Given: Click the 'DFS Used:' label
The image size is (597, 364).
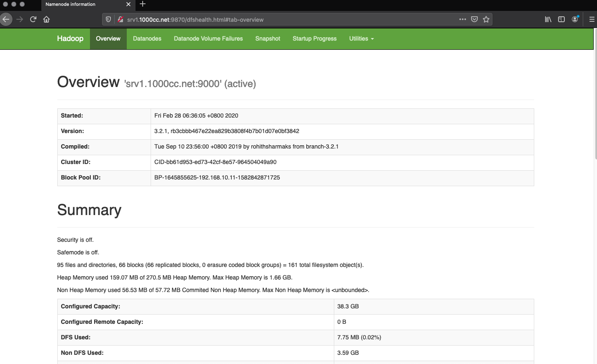Looking at the screenshot, I should (76, 337).
